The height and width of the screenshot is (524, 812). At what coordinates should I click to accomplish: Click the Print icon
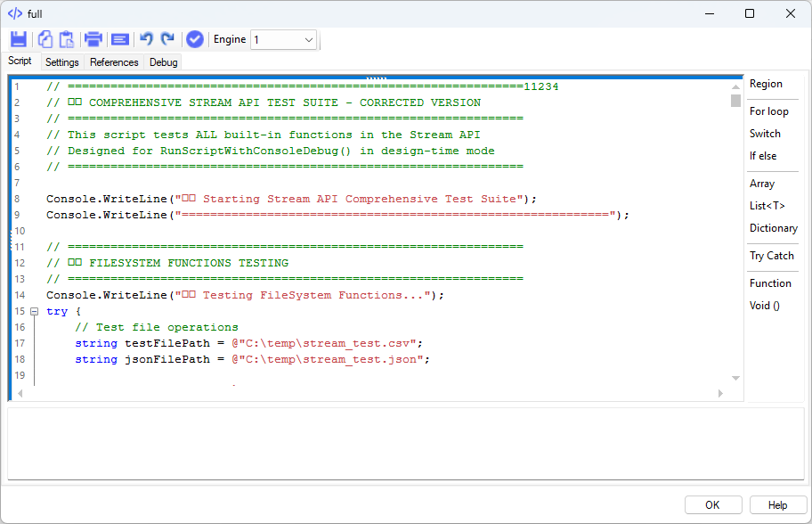pos(93,39)
